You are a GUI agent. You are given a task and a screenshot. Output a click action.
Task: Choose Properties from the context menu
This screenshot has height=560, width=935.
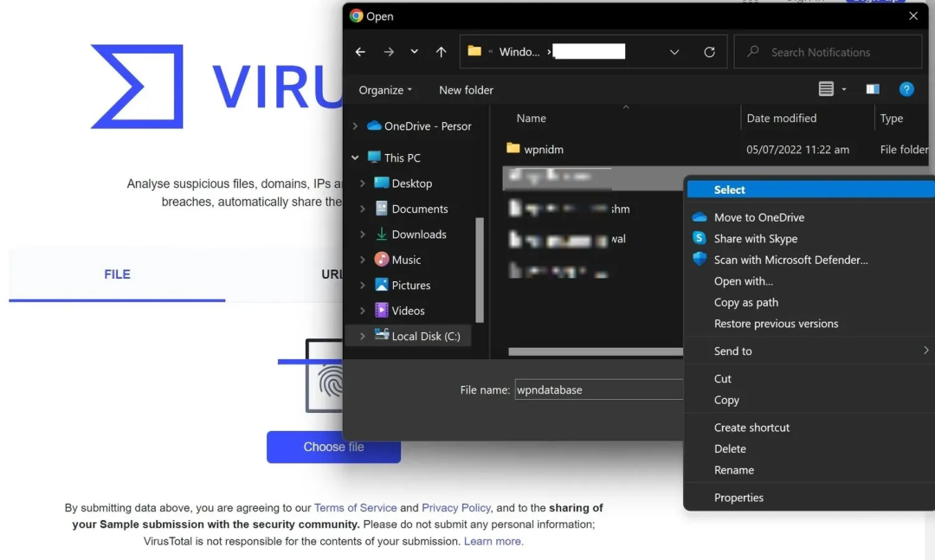tap(738, 498)
